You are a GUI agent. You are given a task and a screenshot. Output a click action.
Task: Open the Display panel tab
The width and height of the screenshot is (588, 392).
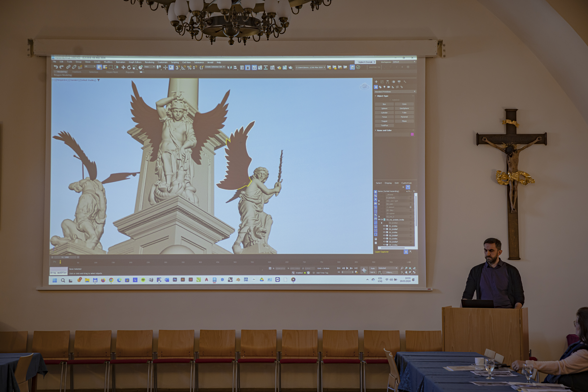(x=399, y=82)
